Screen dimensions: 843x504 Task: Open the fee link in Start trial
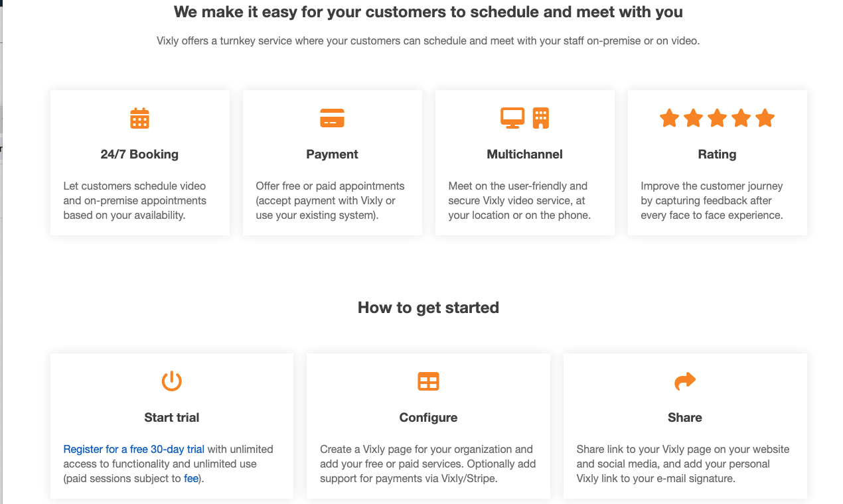pyautogui.click(x=191, y=478)
